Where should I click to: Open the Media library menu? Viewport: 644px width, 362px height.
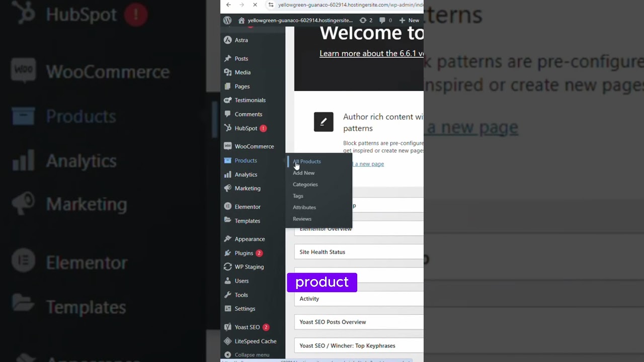coord(243,72)
